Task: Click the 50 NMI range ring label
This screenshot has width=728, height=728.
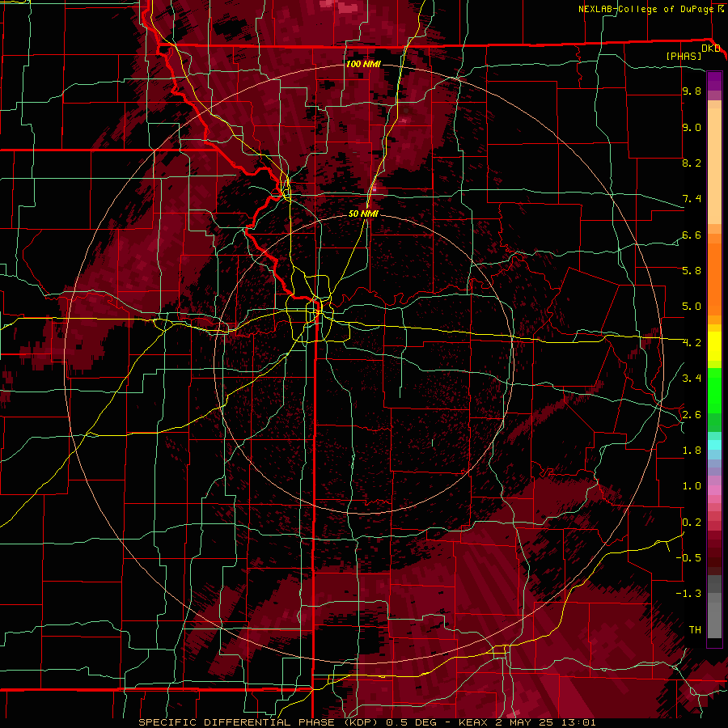Action: (363, 214)
